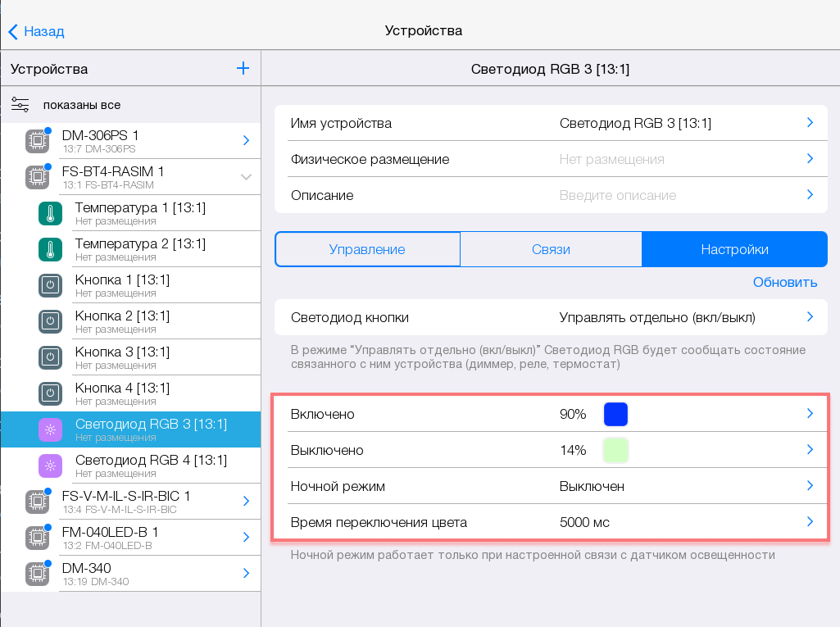Click the light green Выключено color swatch
This screenshot has width=840, height=627.
pyautogui.click(x=615, y=451)
